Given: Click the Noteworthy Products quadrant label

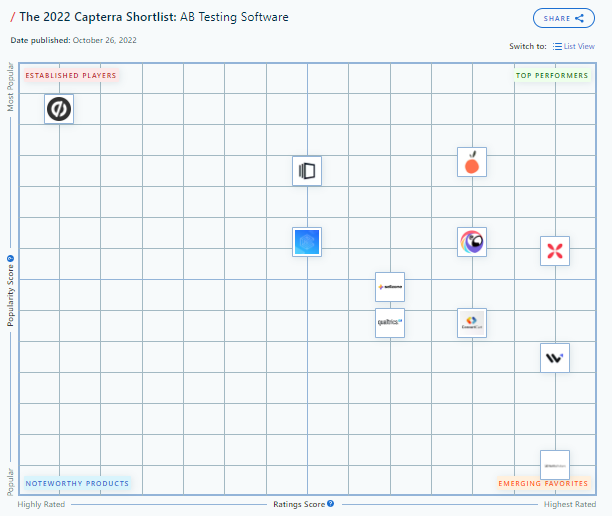Looking at the screenshot, I should click(x=77, y=483).
